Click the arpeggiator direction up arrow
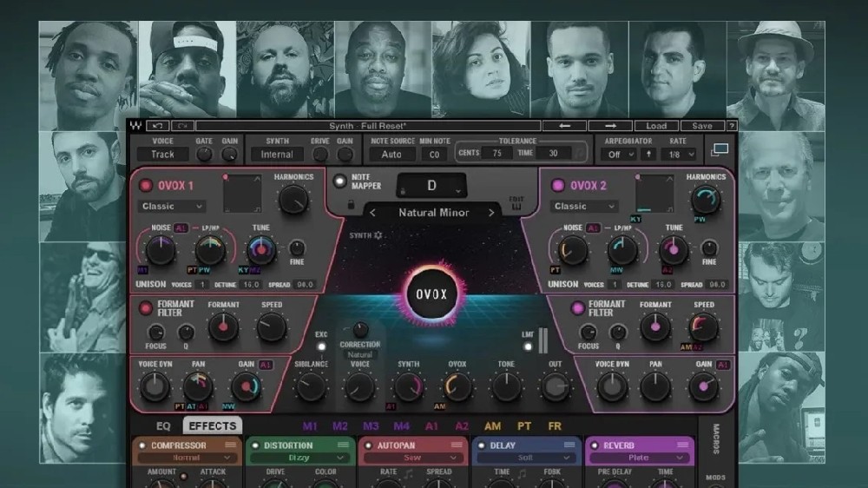868x488 pixels. [x=648, y=155]
